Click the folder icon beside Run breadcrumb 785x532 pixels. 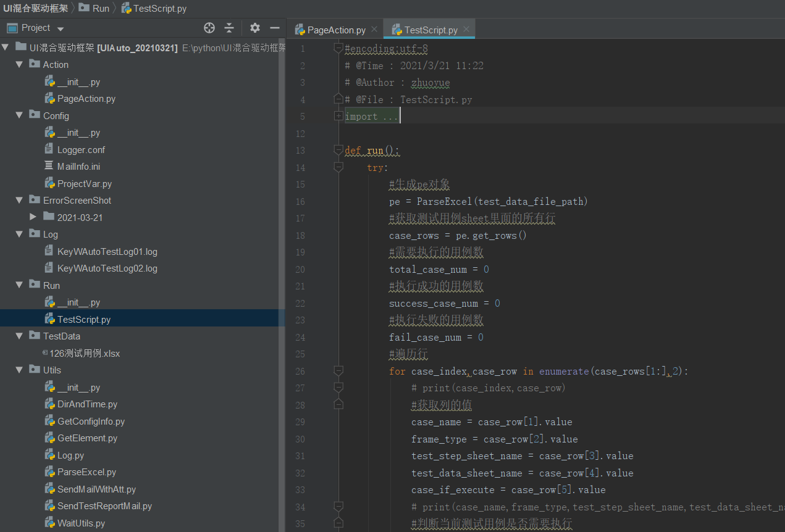(x=84, y=8)
